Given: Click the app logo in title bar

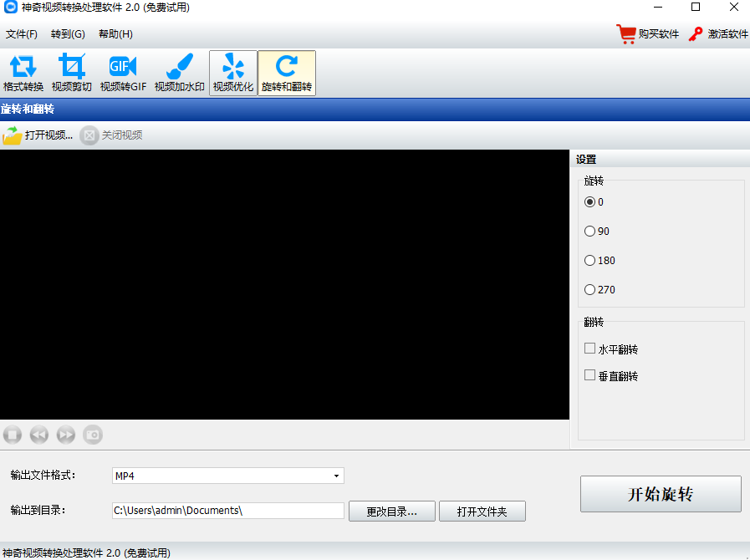Looking at the screenshot, I should point(11,8).
